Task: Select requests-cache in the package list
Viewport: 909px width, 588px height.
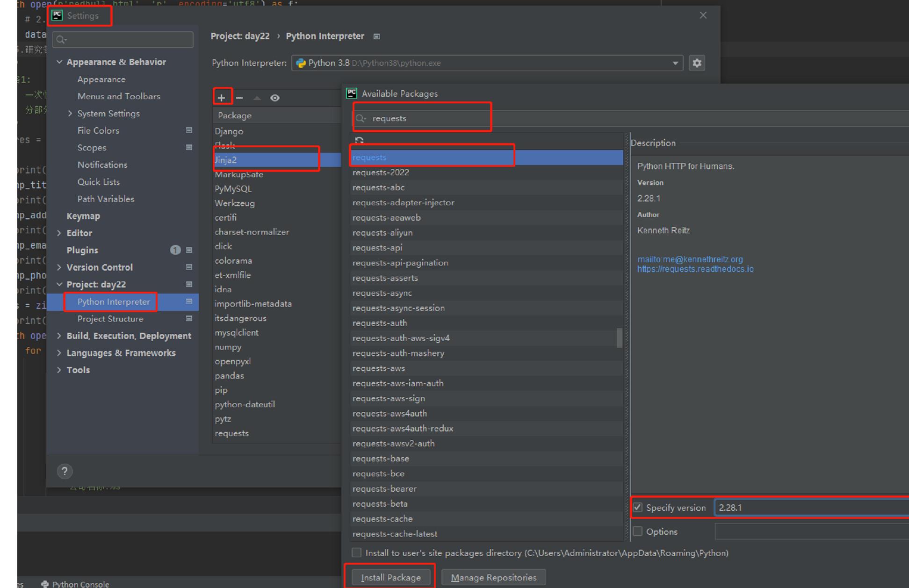Action: coord(486,518)
